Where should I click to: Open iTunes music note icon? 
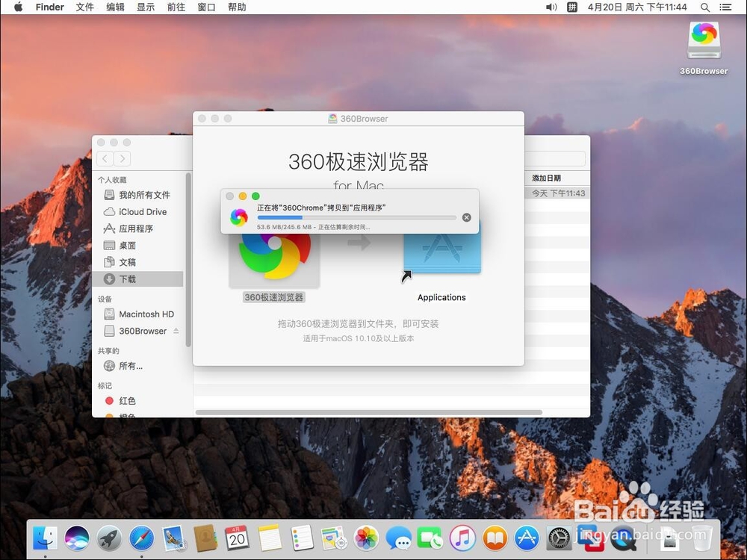tap(462, 538)
